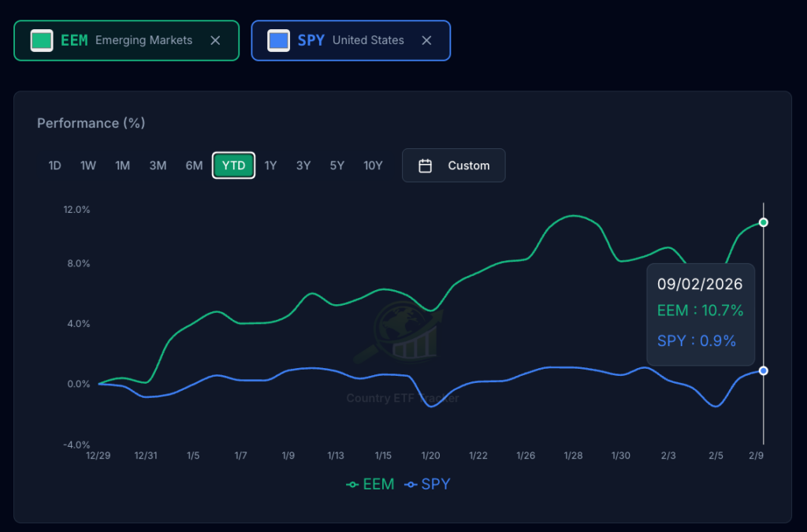Click the blue SPY color swatch
This screenshot has width=807, height=532.
click(x=278, y=40)
